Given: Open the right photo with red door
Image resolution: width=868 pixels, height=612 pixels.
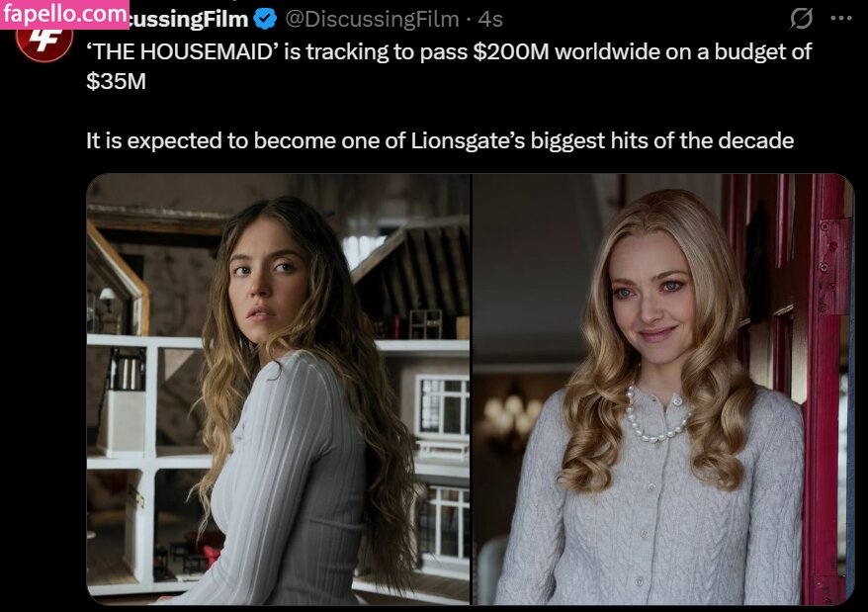Looking at the screenshot, I should click(x=663, y=390).
